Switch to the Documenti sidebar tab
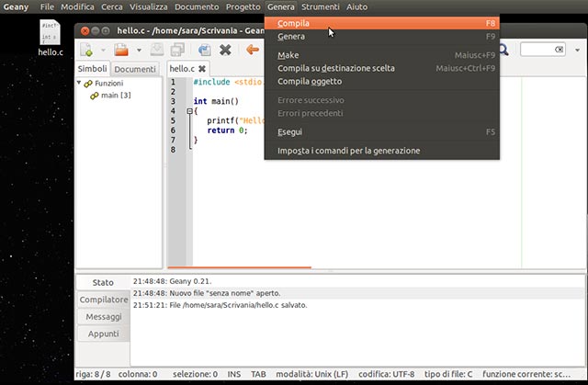 point(134,69)
